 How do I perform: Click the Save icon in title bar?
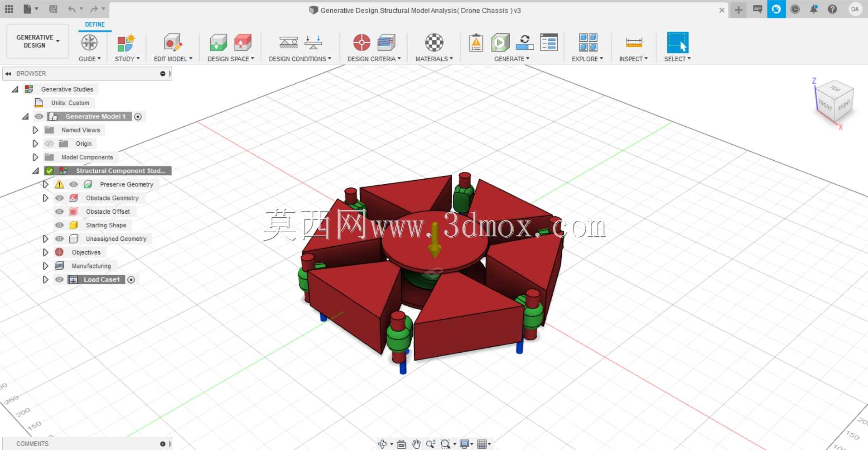pyautogui.click(x=53, y=9)
